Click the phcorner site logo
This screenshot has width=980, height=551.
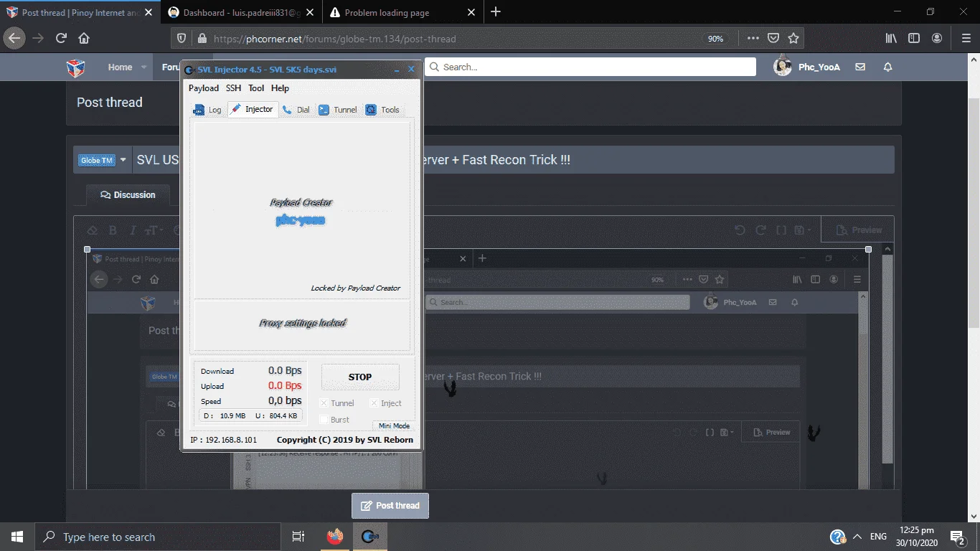click(x=76, y=67)
